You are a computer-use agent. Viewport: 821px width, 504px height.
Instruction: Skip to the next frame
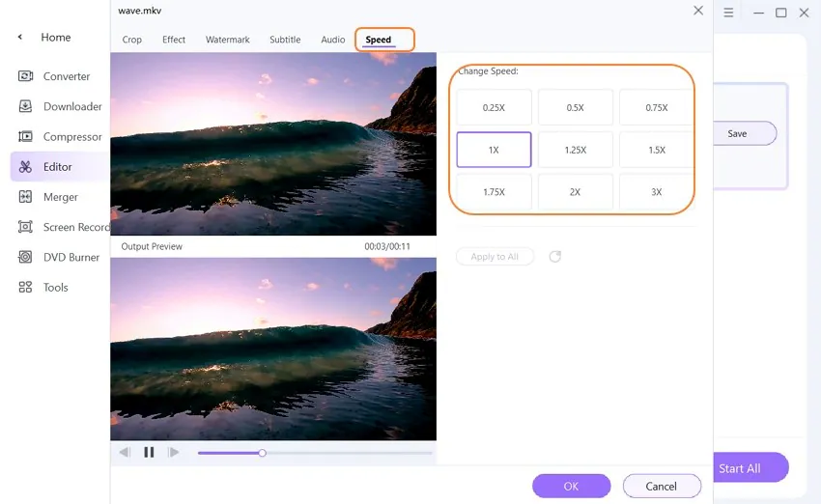pyautogui.click(x=174, y=452)
